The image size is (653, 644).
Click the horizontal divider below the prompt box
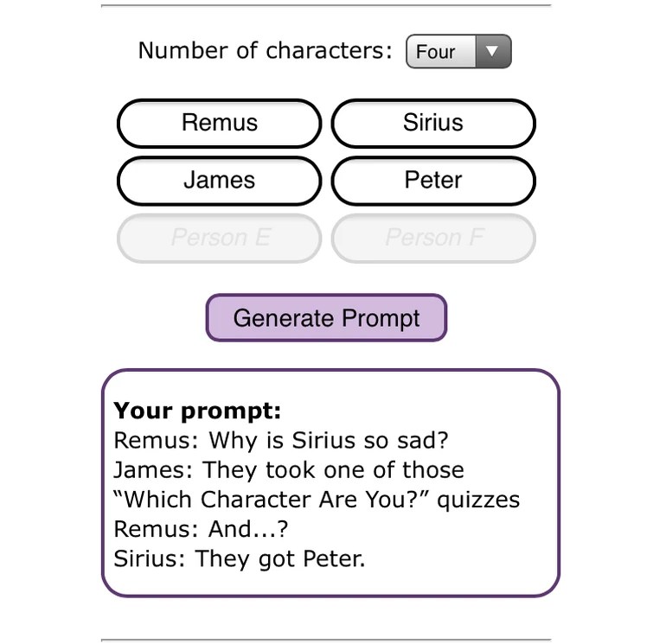coord(326,641)
